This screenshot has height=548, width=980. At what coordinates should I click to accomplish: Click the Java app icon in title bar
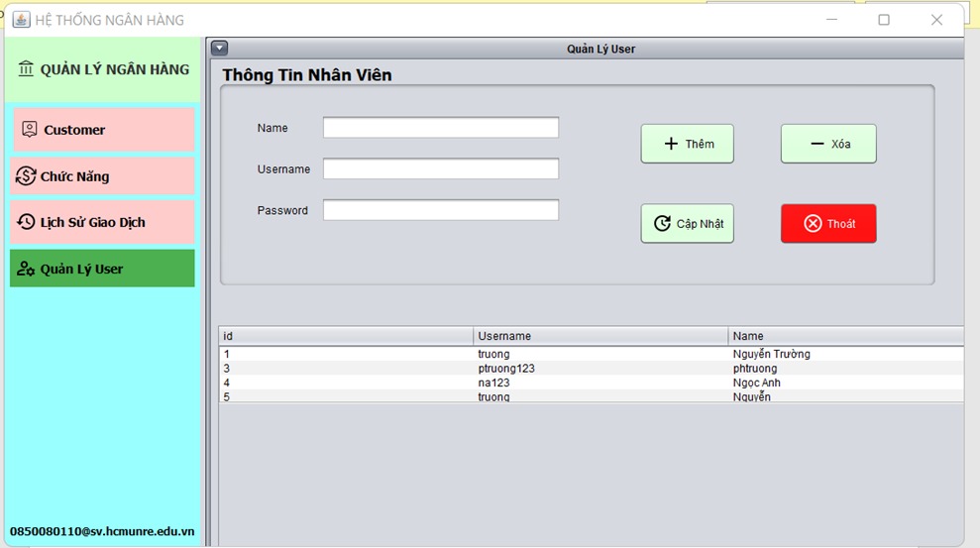21,20
